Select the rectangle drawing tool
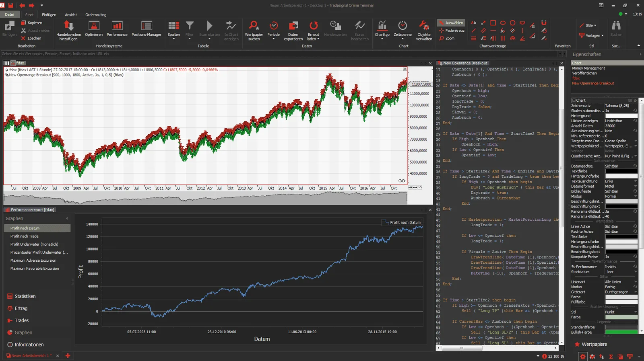644x361 pixels. point(493,23)
